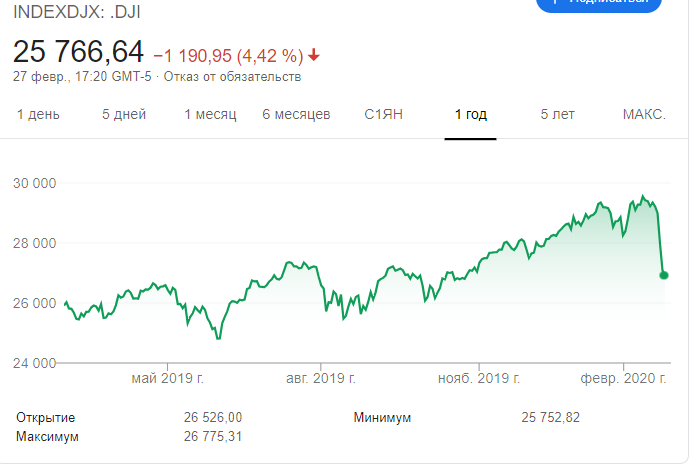This screenshot has width=690, height=467.
Task: Open the "1 месяц" chart view
Action: click(210, 114)
